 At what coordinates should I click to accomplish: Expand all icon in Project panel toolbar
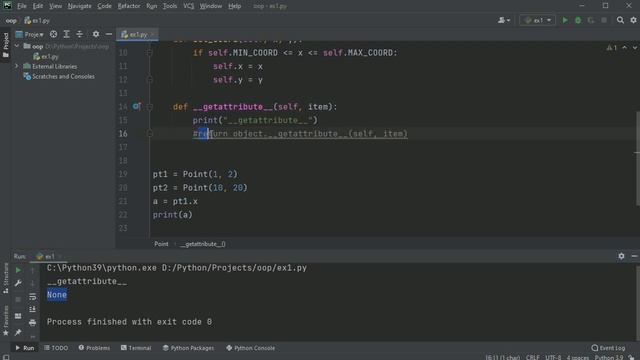[x=67, y=34]
